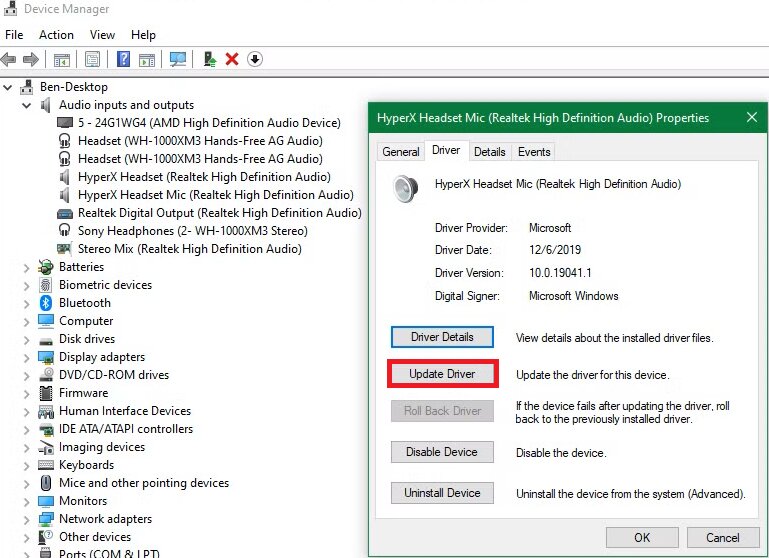This screenshot has height=558, width=769.
Task: Expand the IDE ATA/ATAPI controllers category
Action: 26,430
